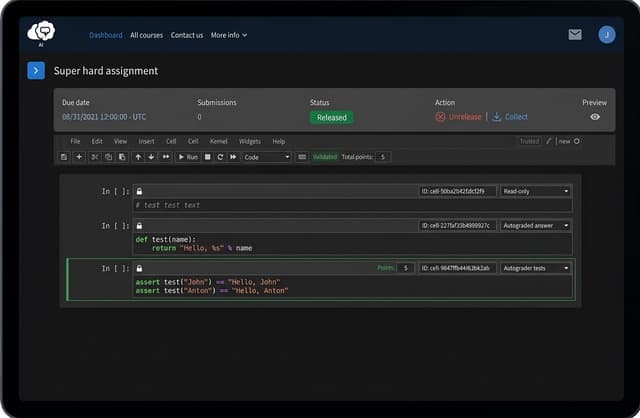Open the File menu

coord(75,141)
